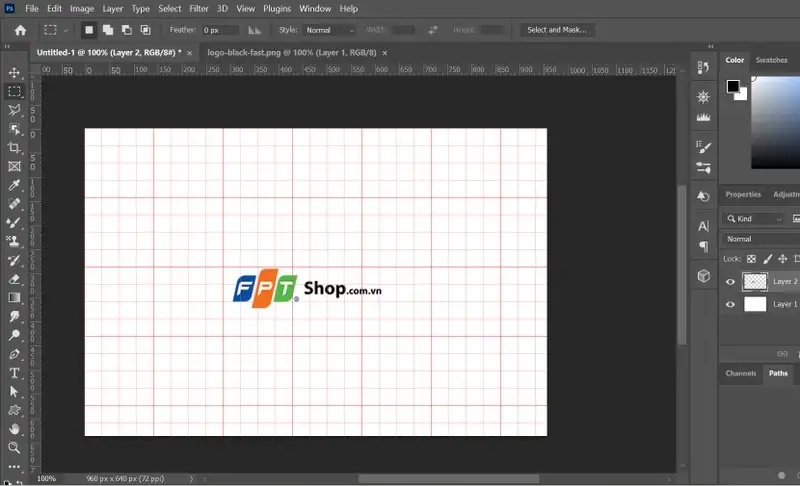This screenshot has height=486, width=800.
Task: Choose the Horizontal Type tool
Action: [x=14, y=372]
